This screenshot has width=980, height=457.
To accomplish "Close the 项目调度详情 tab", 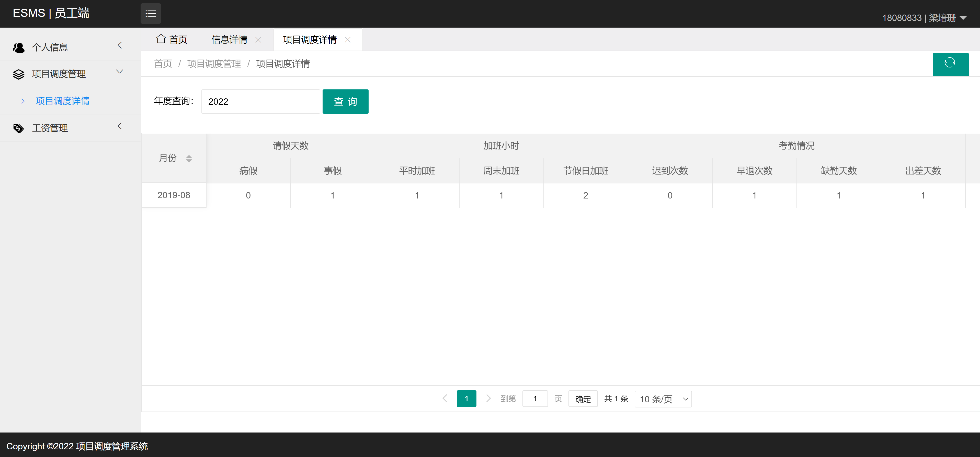I will pos(347,40).
